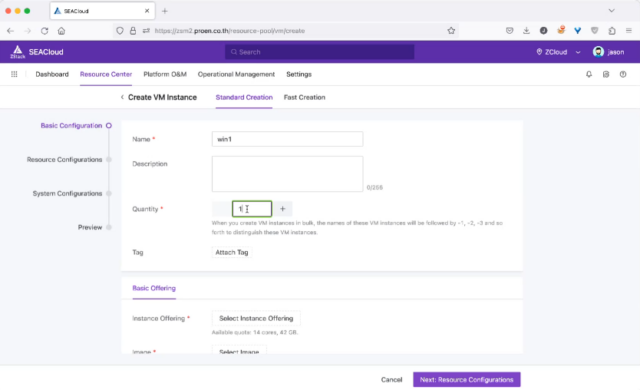Bookmark page with the star icon
Image resolution: width=640 pixels, height=390 pixels.
451,31
